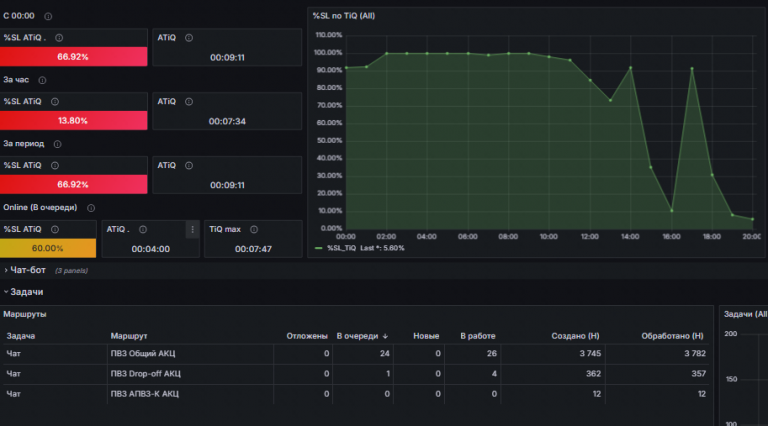The width and height of the screenshot is (768, 426).
Task: Sort table by Новые column
Action: tap(426, 336)
